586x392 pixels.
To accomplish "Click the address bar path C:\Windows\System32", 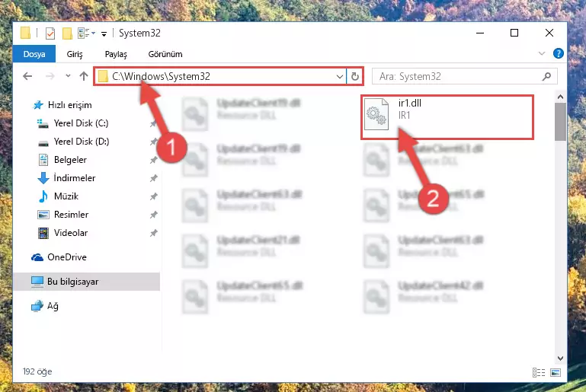I will coord(161,76).
